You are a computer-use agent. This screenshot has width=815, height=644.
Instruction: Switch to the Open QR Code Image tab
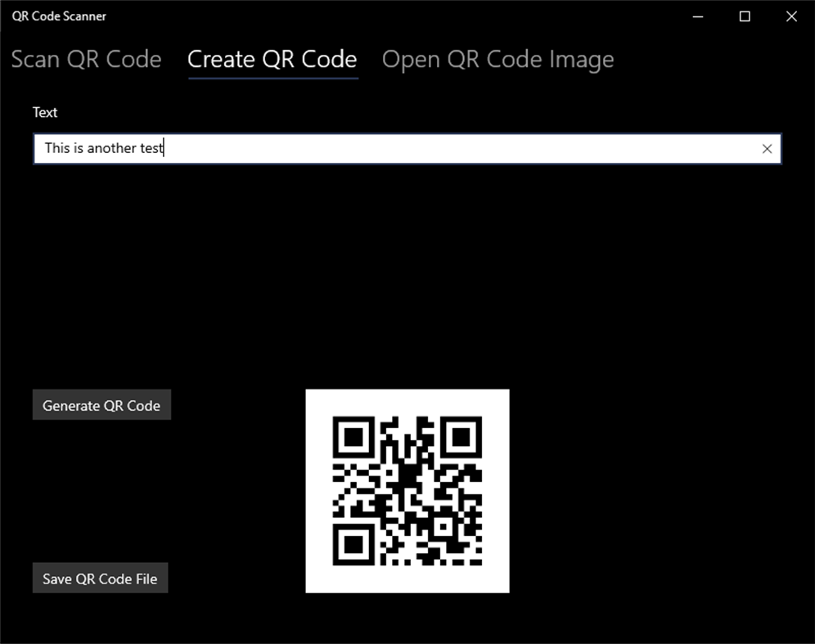point(498,59)
